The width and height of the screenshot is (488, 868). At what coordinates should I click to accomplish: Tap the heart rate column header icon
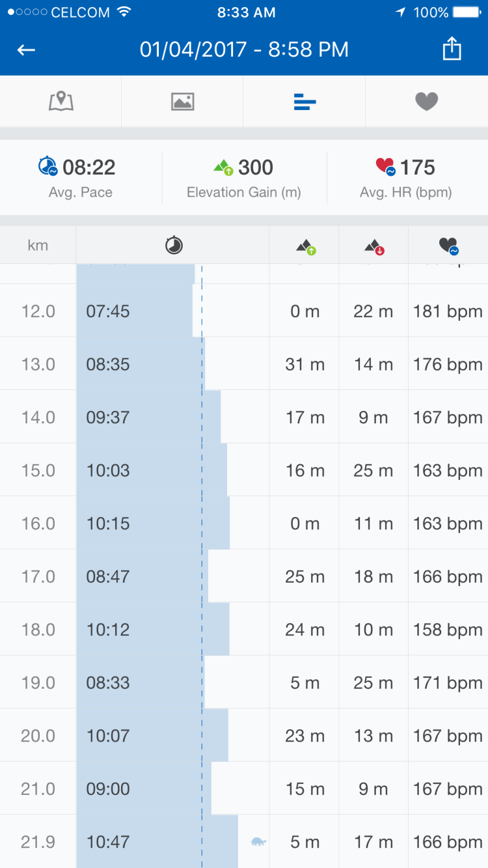[448, 246]
